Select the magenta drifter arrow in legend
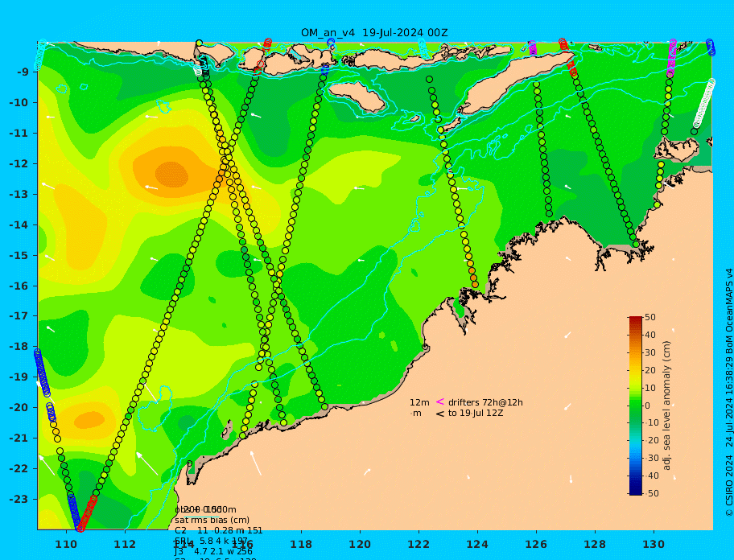Screen dimensions: 734x560 [x=439, y=401]
